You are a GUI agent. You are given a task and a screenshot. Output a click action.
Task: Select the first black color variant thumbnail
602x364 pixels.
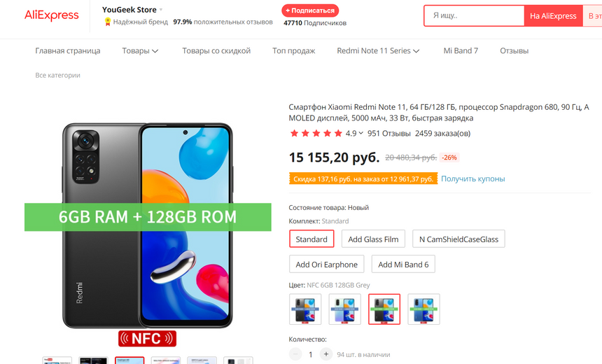[305, 309]
